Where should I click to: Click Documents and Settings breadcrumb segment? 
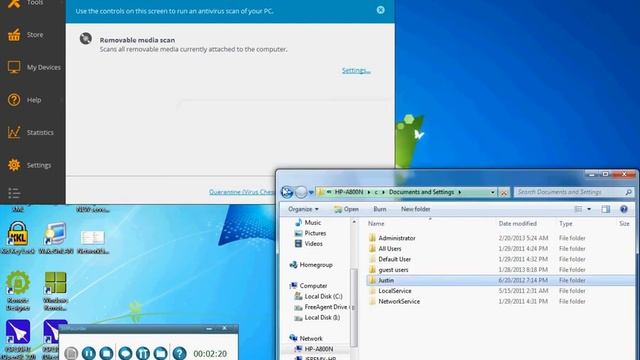[x=421, y=192]
